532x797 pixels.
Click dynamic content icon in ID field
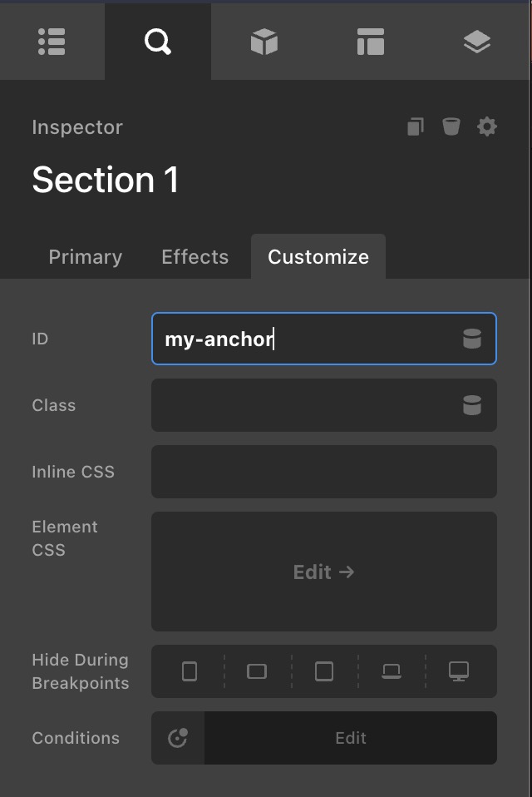pyautogui.click(x=471, y=339)
